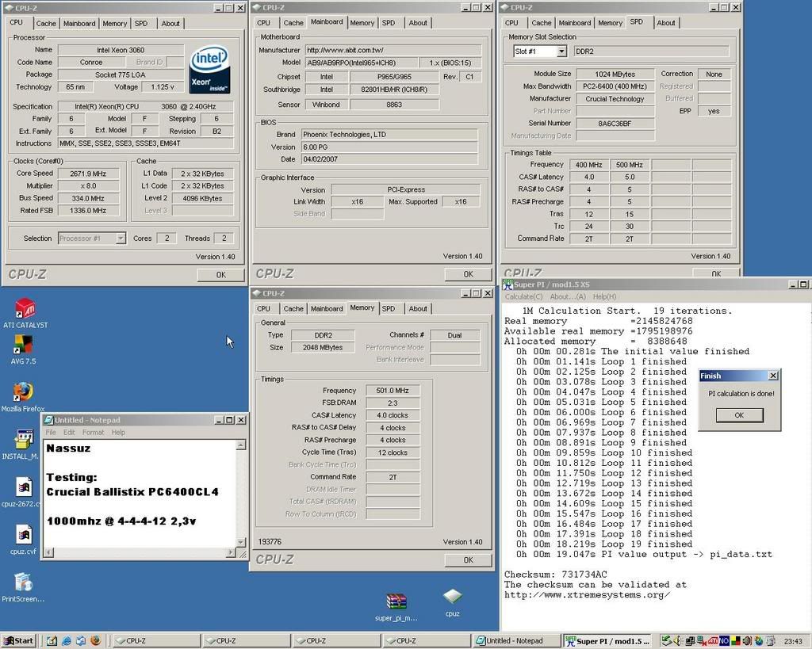
Task: Open the Cache tab in CPU window
Action: point(45,23)
